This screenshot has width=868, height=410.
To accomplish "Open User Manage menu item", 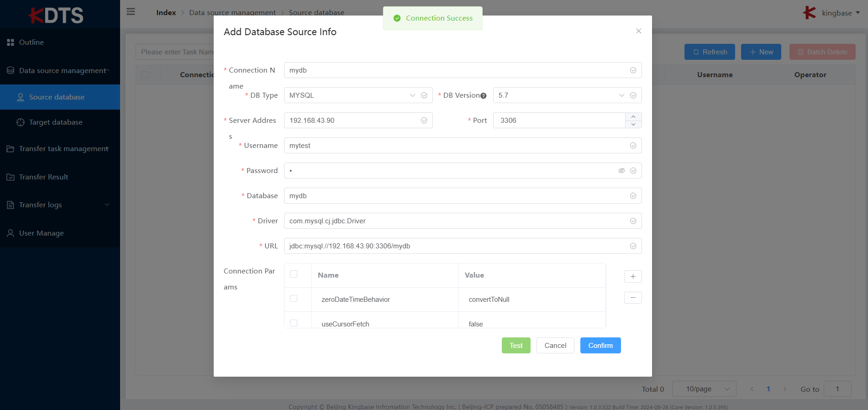I will (x=60, y=233).
